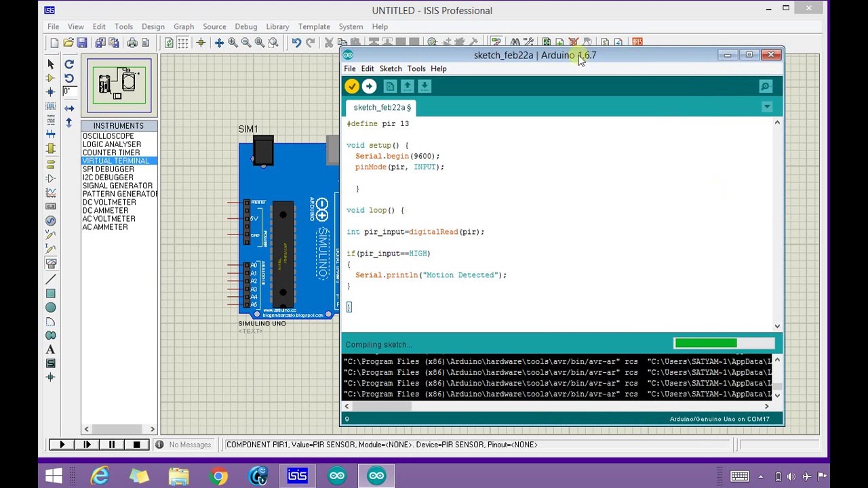
Task: Stop the simulation in ISIS
Action: click(136, 445)
